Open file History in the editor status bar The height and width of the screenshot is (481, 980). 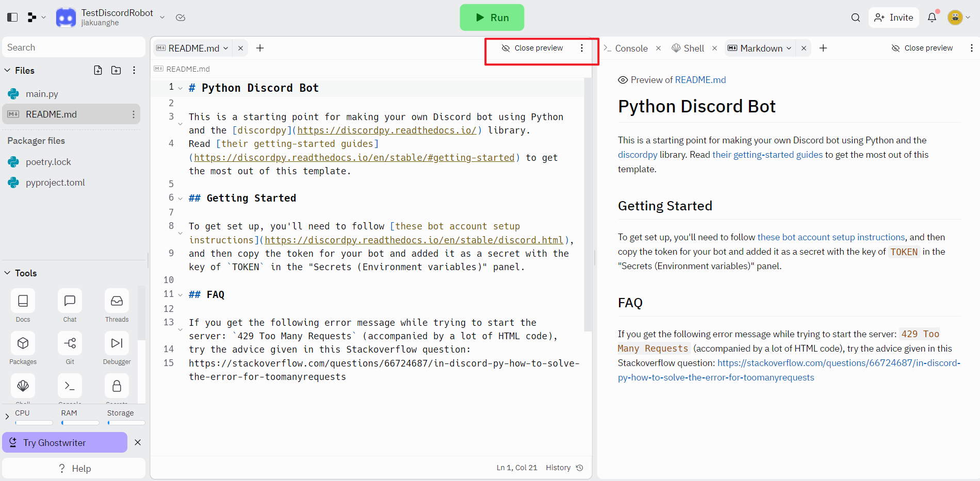pos(564,468)
